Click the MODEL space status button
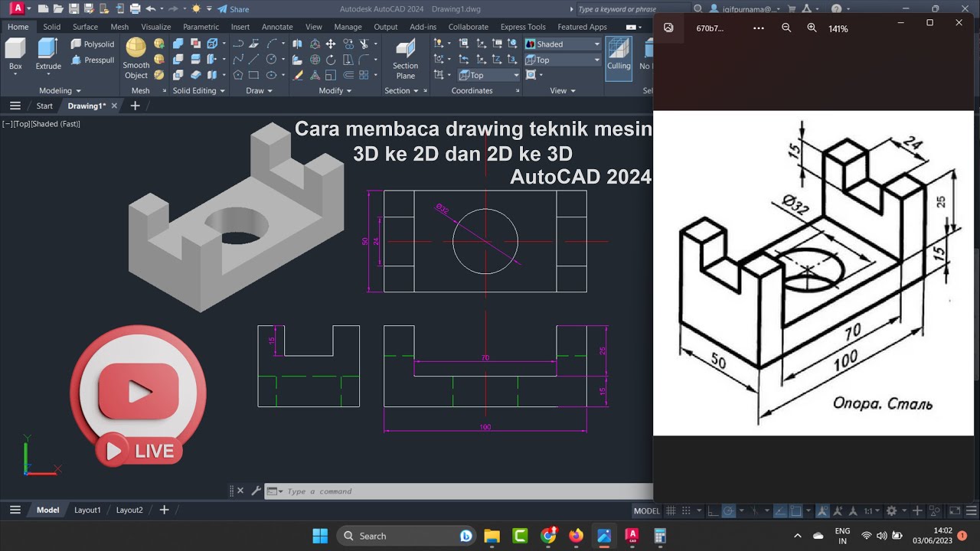 [646, 510]
